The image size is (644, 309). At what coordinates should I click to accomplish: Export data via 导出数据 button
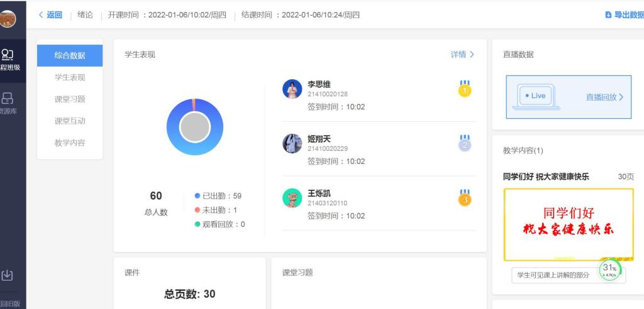(x=625, y=15)
